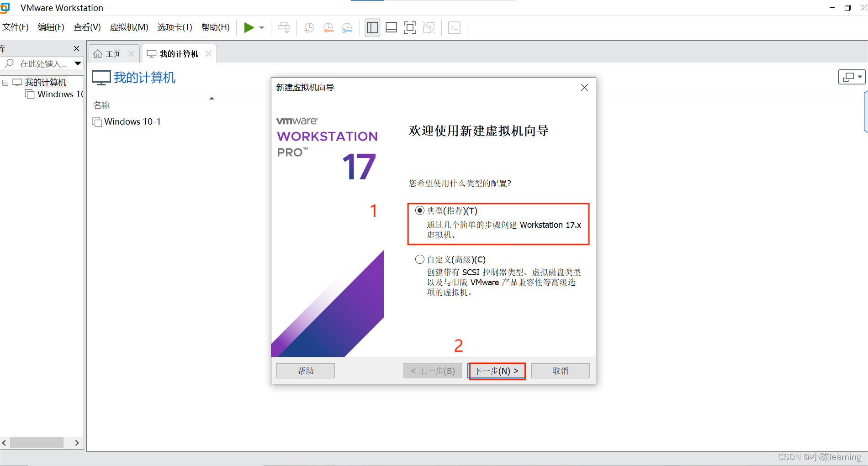Click the 名称 column header
The image size is (868, 466).
pos(101,105)
